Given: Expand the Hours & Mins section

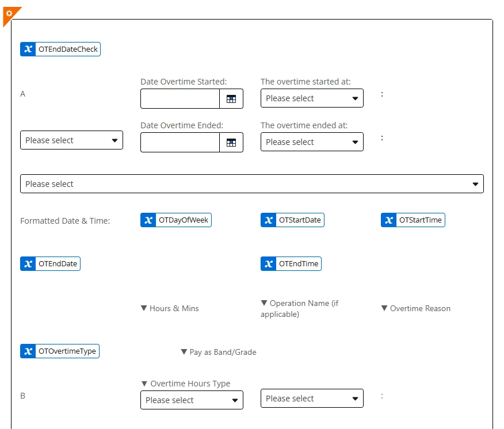Looking at the screenshot, I should pos(170,308).
